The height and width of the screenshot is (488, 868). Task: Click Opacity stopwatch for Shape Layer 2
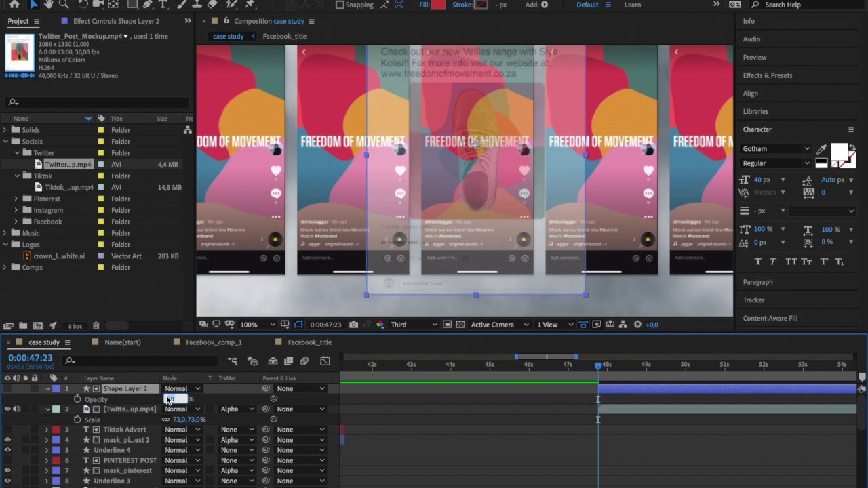(x=77, y=399)
